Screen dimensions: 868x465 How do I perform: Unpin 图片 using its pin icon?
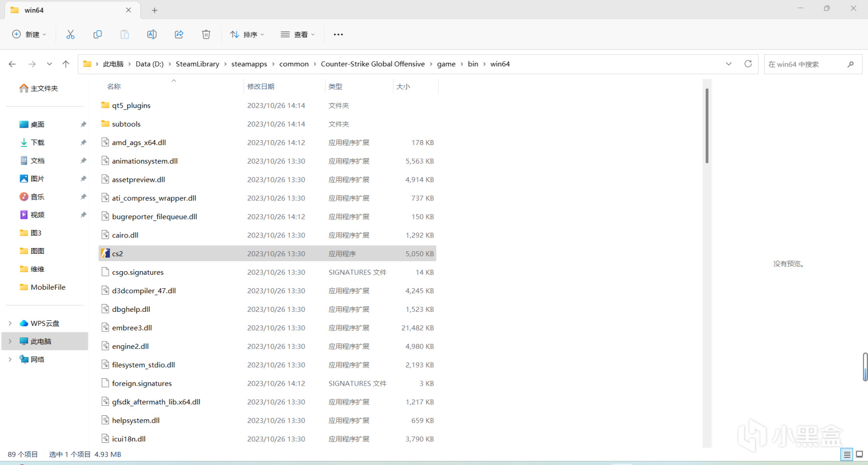click(83, 179)
